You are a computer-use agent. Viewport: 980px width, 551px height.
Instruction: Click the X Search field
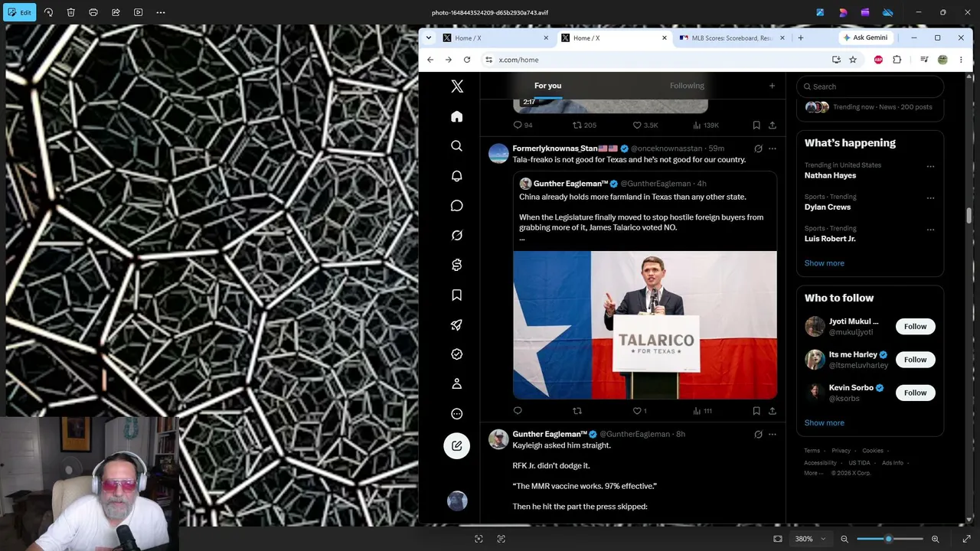pyautogui.click(x=870, y=86)
